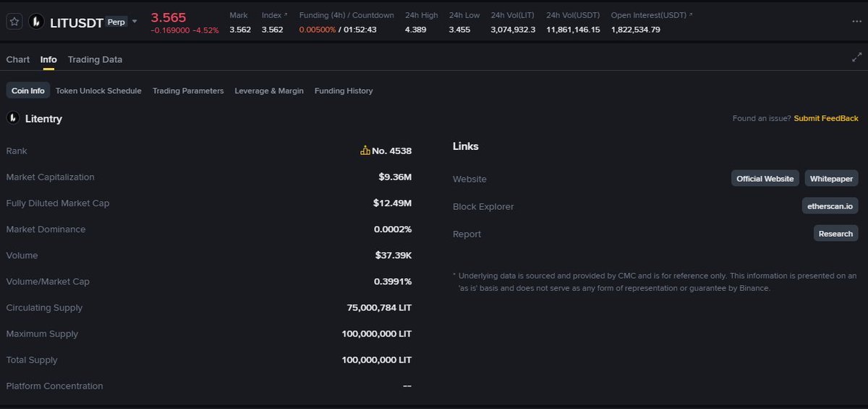Expand the panel to fullscreen
The height and width of the screenshot is (409, 868).
tap(856, 58)
